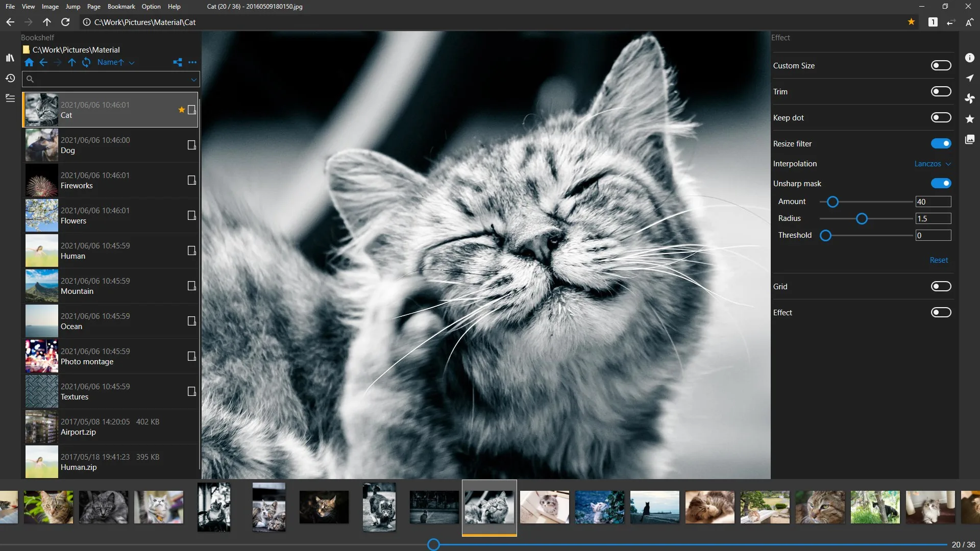Image resolution: width=980 pixels, height=551 pixels.
Task: Click the bookshelf Home icon
Action: pos(29,62)
